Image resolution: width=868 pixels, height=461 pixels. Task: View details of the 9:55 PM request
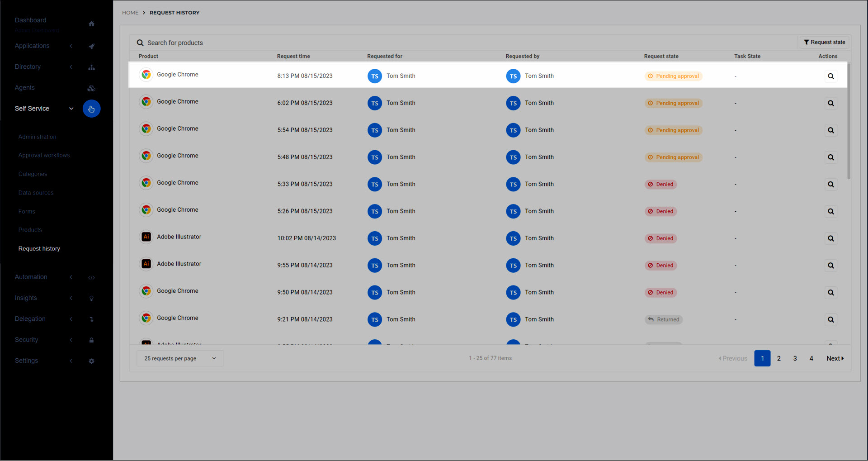pyautogui.click(x=830, y=266)
